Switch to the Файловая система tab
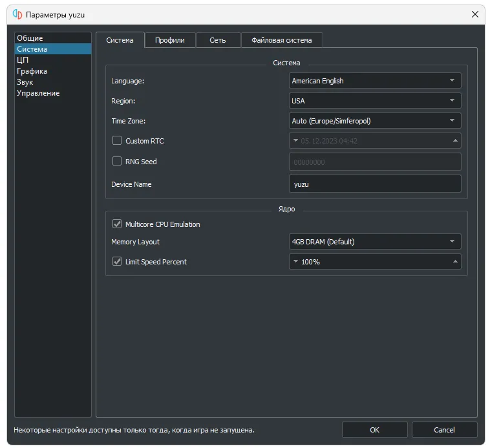This screenshot has height=448, width=490. (282, 40)
